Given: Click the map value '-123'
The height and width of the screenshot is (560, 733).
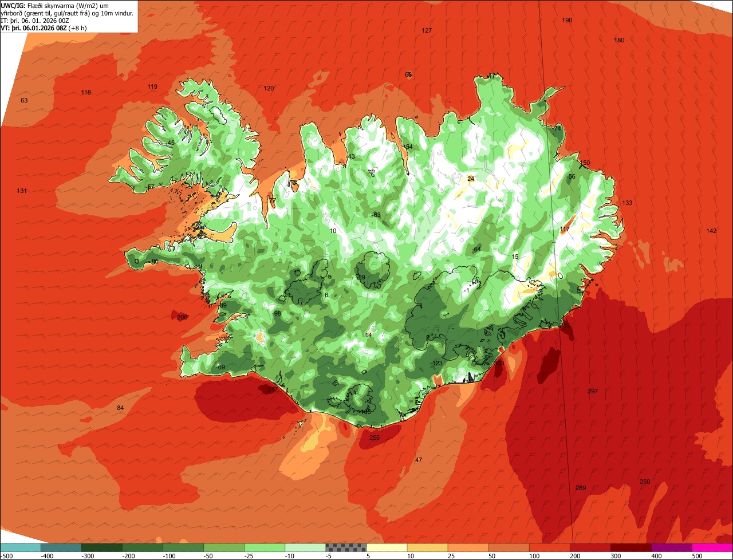Looking at the screenshot, I should pyautogui.click(x=437, y=363).
